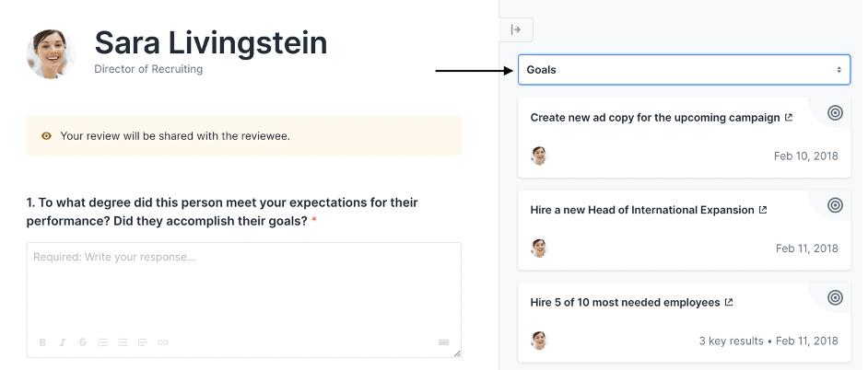Click the eye icon in review notice
The height and width of the screenshot is (370, 868).
(46, 135)
